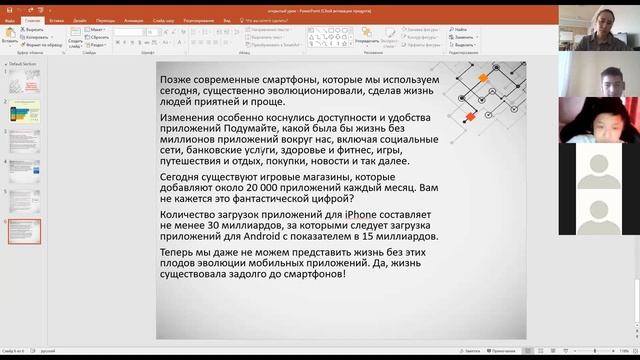Viewport: 640px width, 360px height.
Task: Click the Notes (Заметки) button in status bar
Action: point(470,351)
